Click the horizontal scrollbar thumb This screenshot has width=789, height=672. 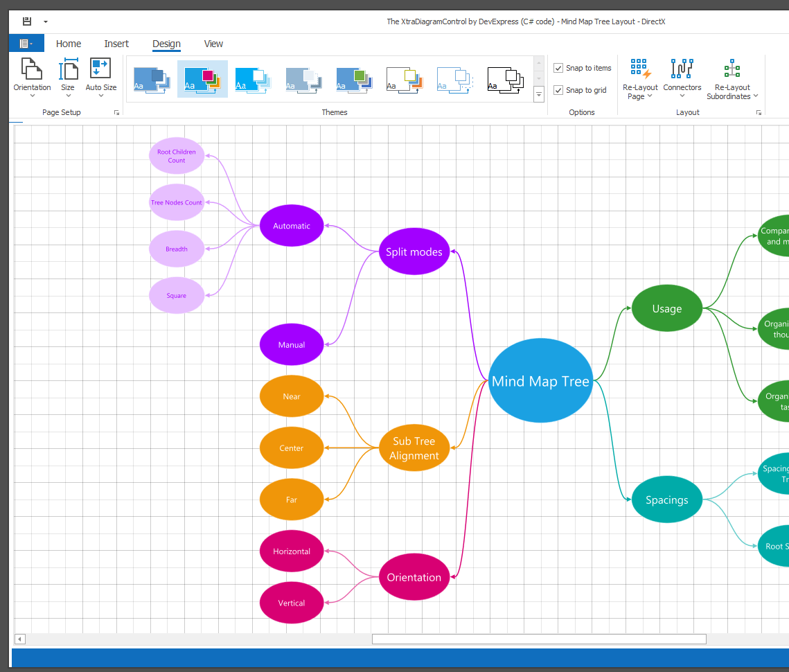click(x=539, y=639)
